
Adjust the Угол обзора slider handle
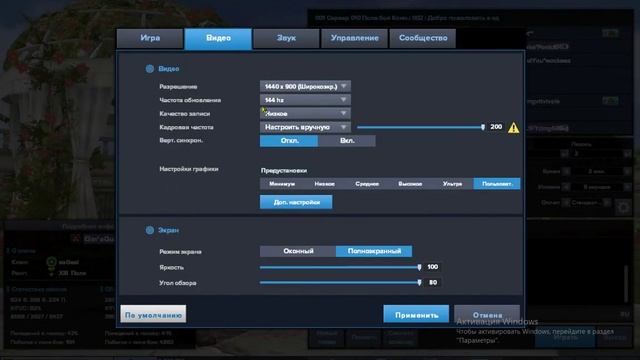[x=419, y=282]
